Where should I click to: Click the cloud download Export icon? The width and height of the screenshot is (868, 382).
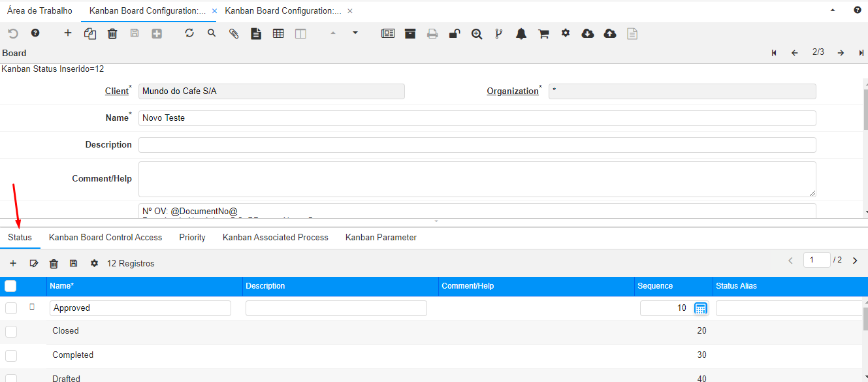pyautogui.click(x=588, y=33)
